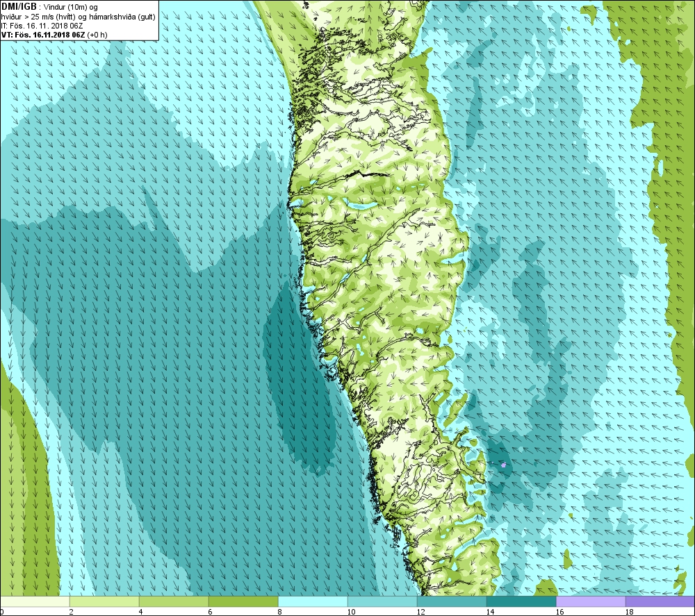
Task: Choose the 14–16 m/s dark teal swatch
Action: click(x=521, y=601)
